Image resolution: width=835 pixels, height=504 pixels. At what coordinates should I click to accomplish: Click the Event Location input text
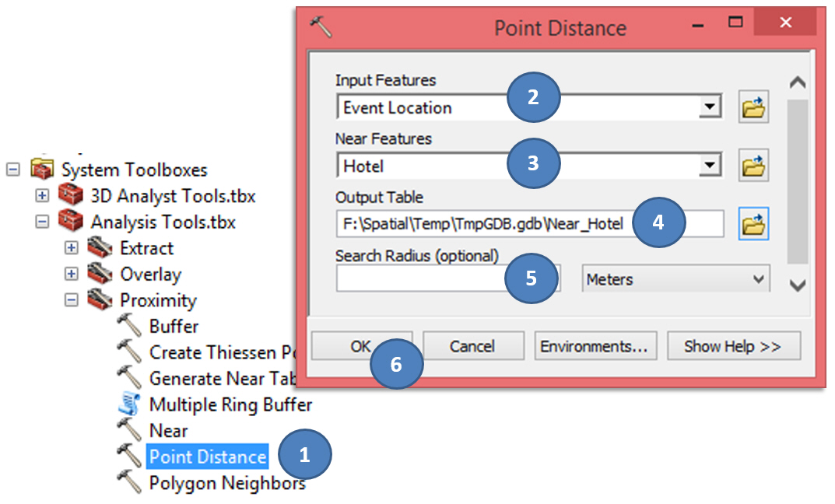click(397, 107)
